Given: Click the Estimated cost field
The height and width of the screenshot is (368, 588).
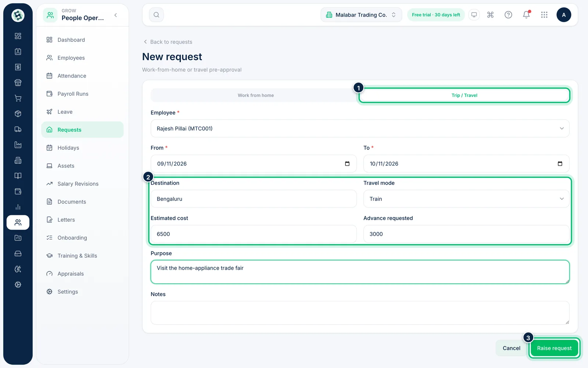Looking at the screenshot, I should [x=254, y=234].
